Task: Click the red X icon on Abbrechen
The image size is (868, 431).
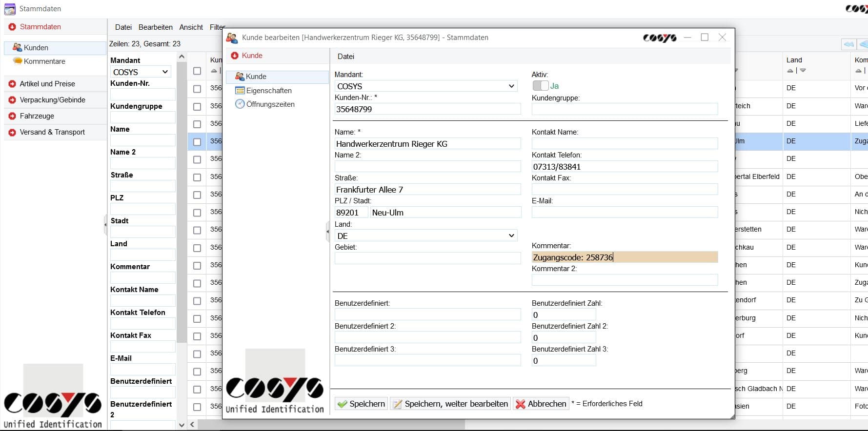Action: click(521, 404)
